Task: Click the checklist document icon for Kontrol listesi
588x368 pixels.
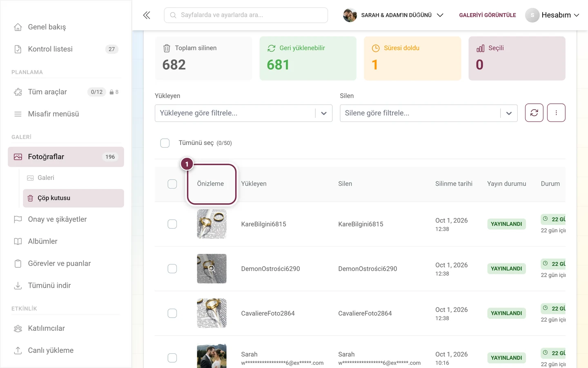Action: pyautogui.click(x=18, y=49)
